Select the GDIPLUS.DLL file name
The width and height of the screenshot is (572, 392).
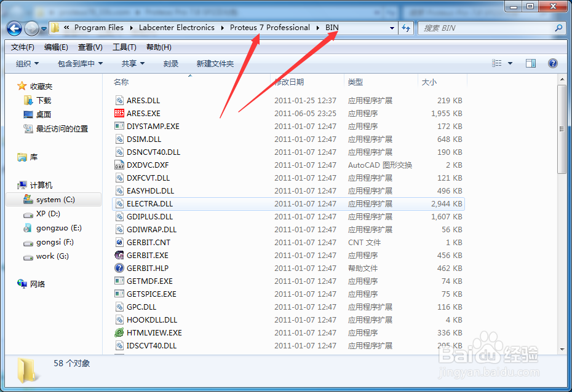coord(149,217)
